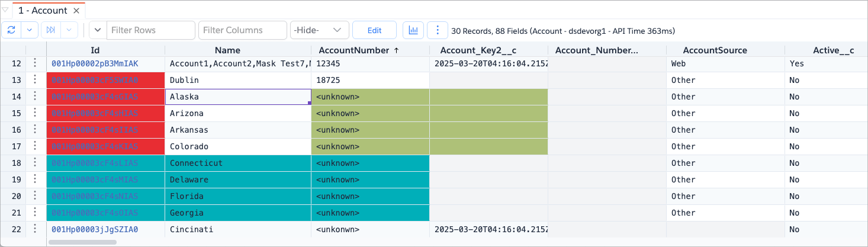Open record link 001Hp00002pB3MmIAK

[x=95, y=63]
